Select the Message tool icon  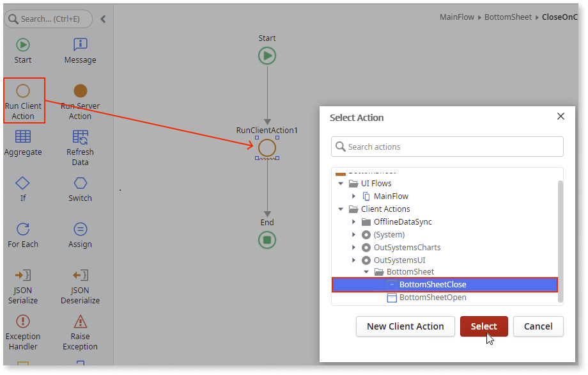[x=80, y=45]
